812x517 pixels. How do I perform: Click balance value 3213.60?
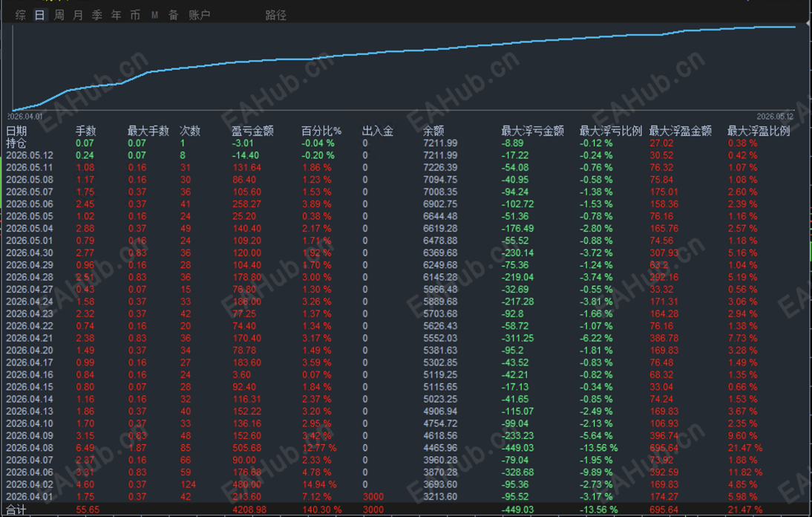click(440, 496)
